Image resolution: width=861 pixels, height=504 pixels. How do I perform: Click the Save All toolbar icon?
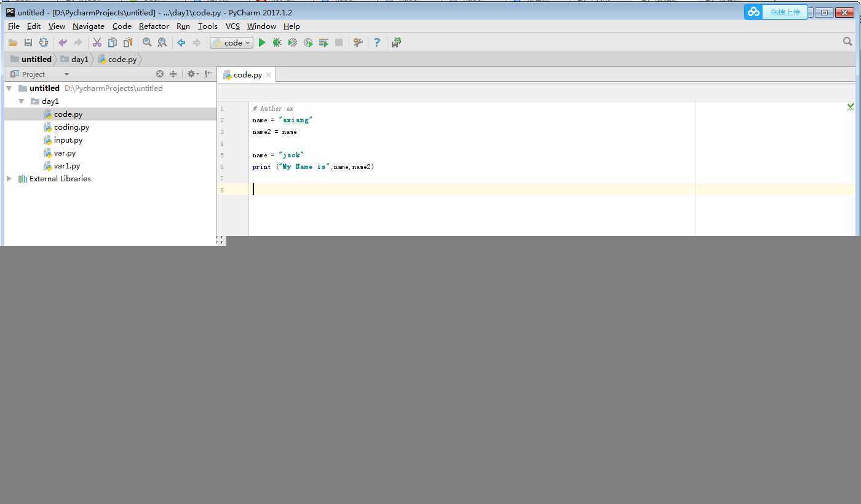pyautogui.click(x=28, y=42)
